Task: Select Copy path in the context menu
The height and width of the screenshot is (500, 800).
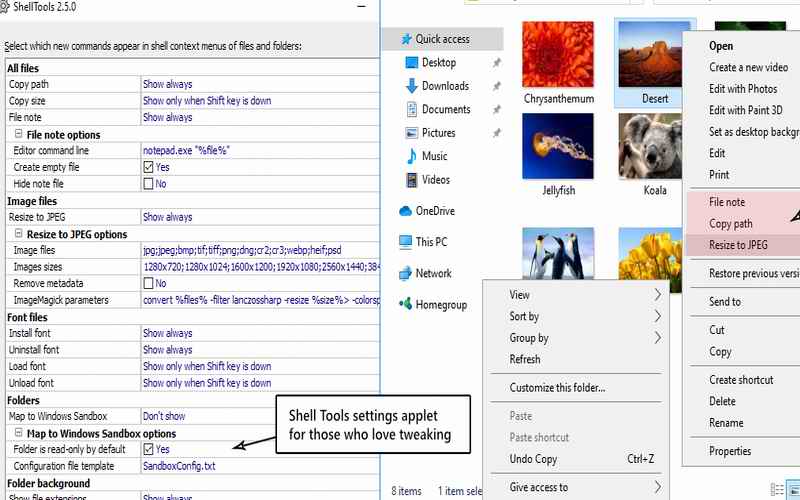Action: [730, 224]
